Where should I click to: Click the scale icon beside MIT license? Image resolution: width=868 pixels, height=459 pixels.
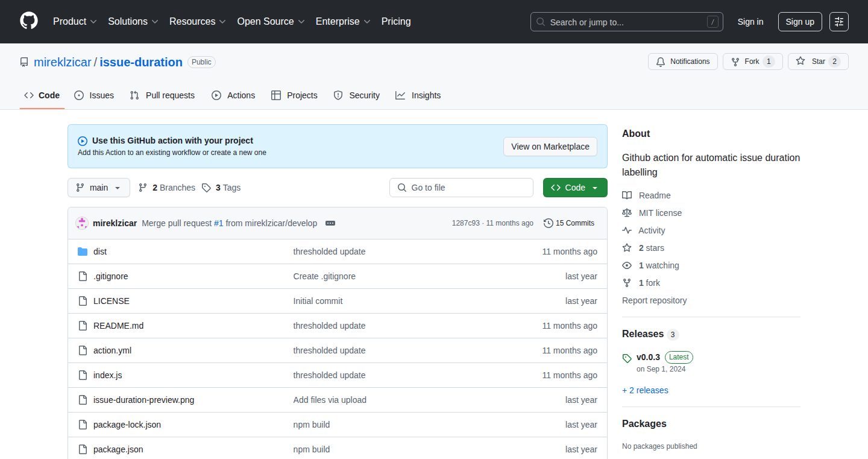point(627,213)
